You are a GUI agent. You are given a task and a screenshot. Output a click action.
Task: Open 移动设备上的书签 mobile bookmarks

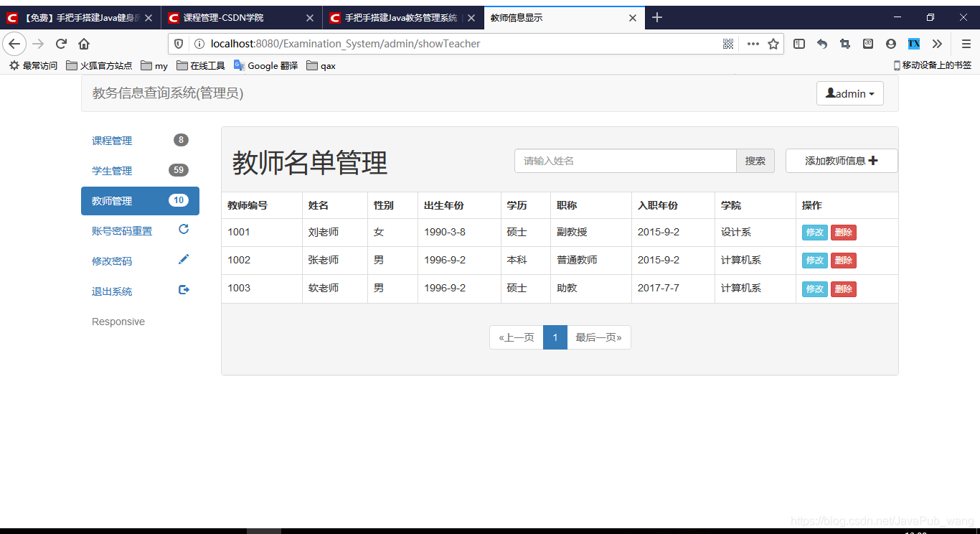pyautogui.click(x=933, y=65)
